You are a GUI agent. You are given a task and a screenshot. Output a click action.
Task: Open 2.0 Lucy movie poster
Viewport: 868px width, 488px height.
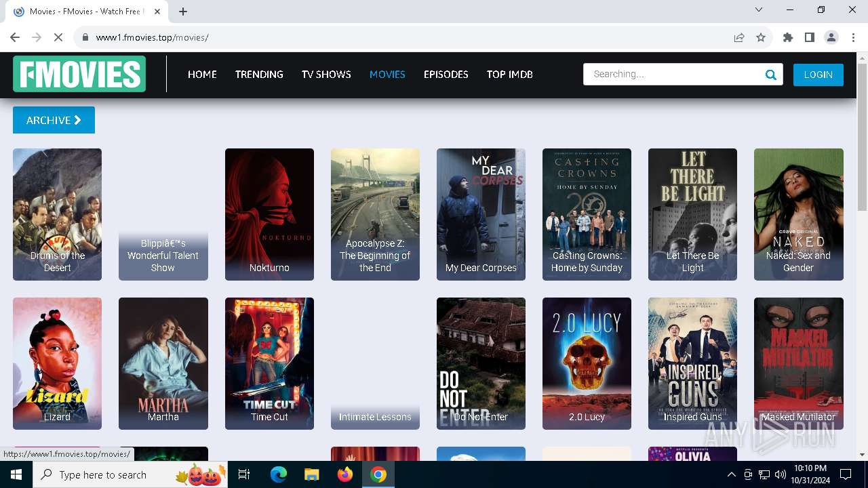(x=587, y=363)
